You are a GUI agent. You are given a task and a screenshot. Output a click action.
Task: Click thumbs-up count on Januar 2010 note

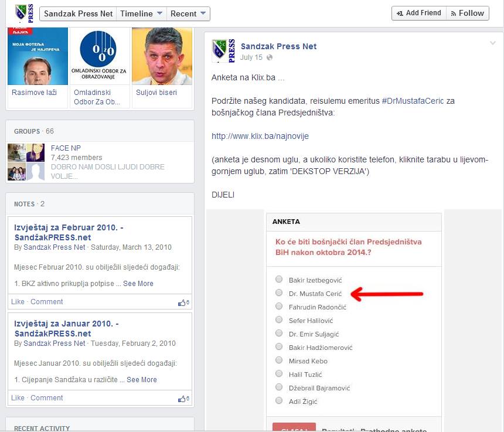[183, 399]
